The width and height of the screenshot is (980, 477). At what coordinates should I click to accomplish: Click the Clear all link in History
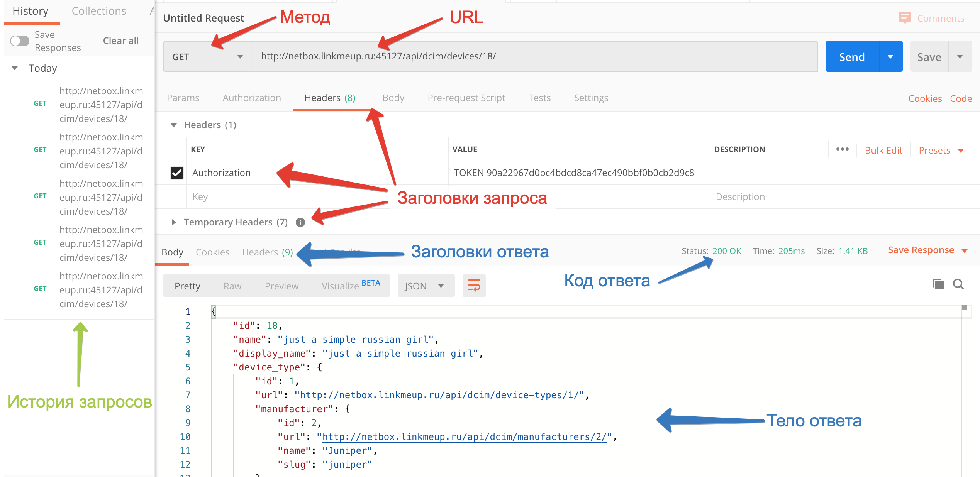click(120, 41)
